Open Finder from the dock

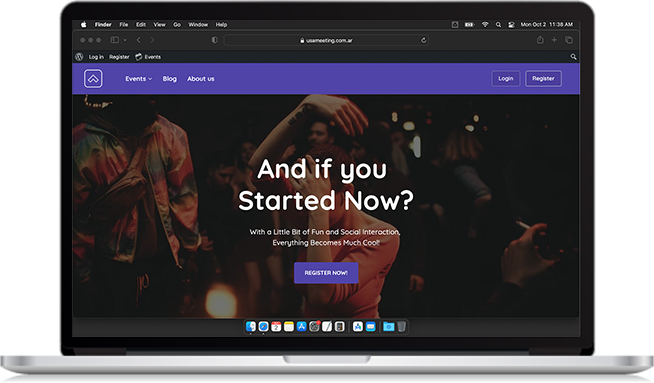(251, 326)
